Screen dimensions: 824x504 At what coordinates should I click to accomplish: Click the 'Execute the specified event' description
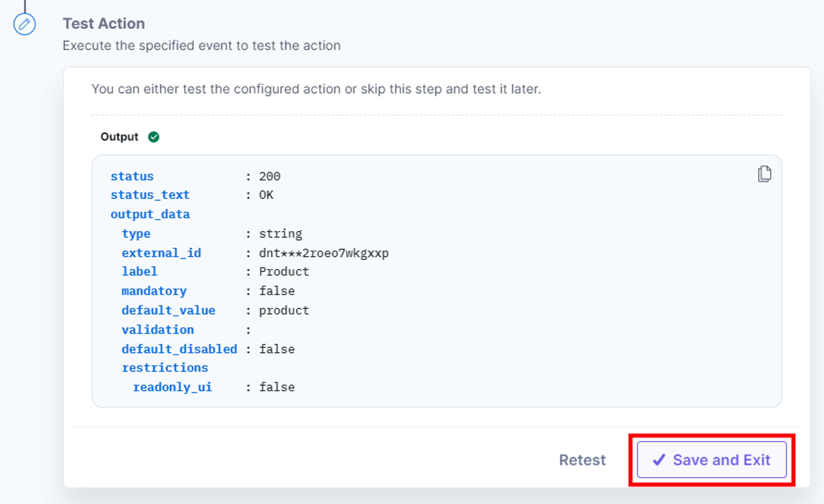point(202,45)
